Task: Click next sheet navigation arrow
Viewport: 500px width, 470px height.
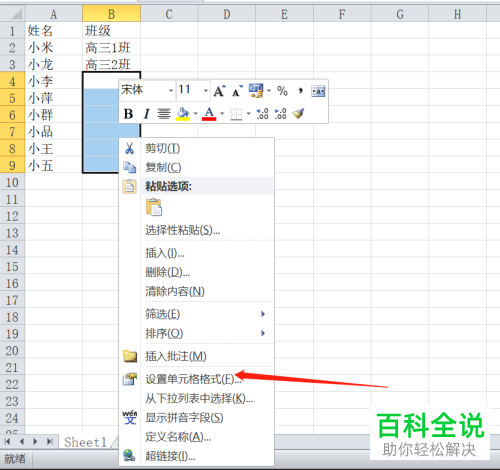Action: pos(35,442)
